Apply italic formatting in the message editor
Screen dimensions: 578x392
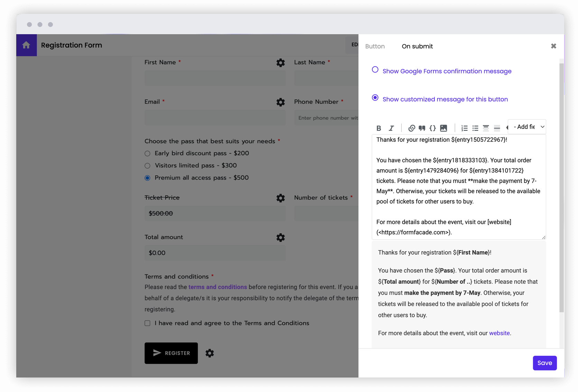click(391, 128)
